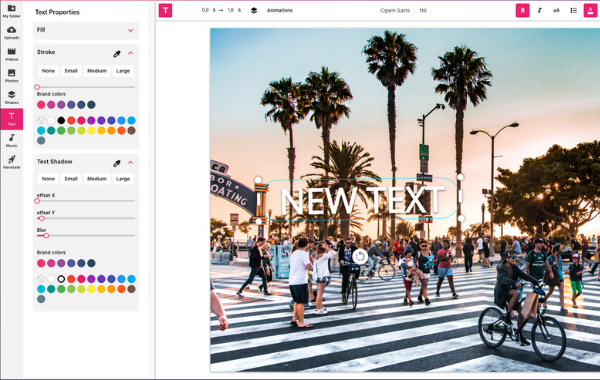Click the rotate handle below the text box
The width and height of the screenshot is (600, 380).
coord(360,256)
